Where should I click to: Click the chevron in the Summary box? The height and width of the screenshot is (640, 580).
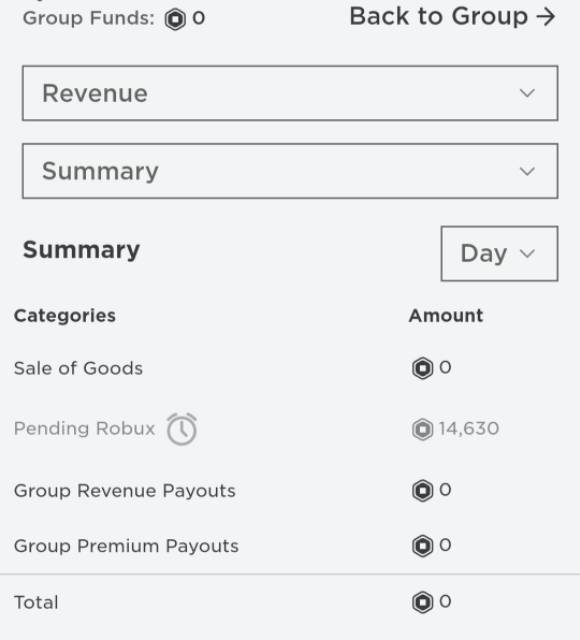(527, 171)
